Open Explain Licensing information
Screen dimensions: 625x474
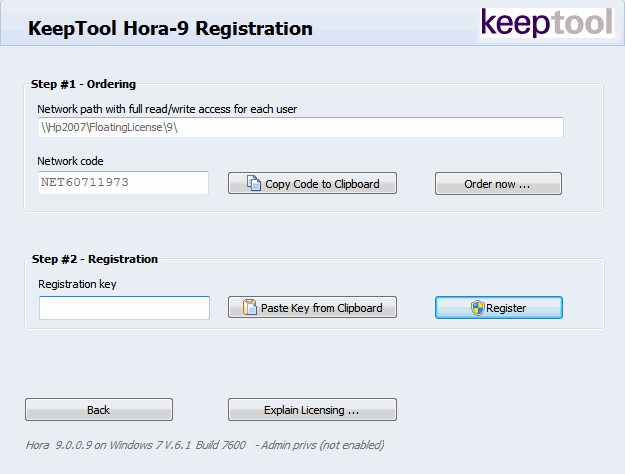312,409
